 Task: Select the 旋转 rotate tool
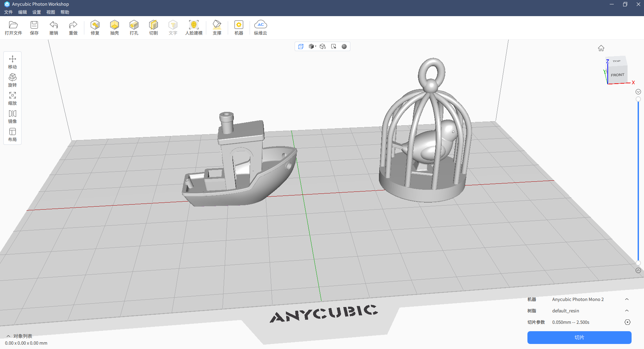(x=12, y=80)
